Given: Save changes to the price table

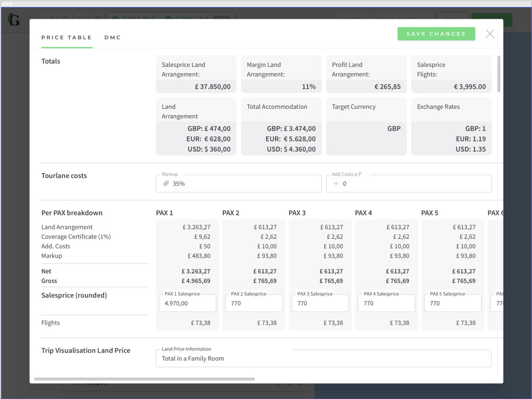Looking at the screenshot, I should point(436,34).
